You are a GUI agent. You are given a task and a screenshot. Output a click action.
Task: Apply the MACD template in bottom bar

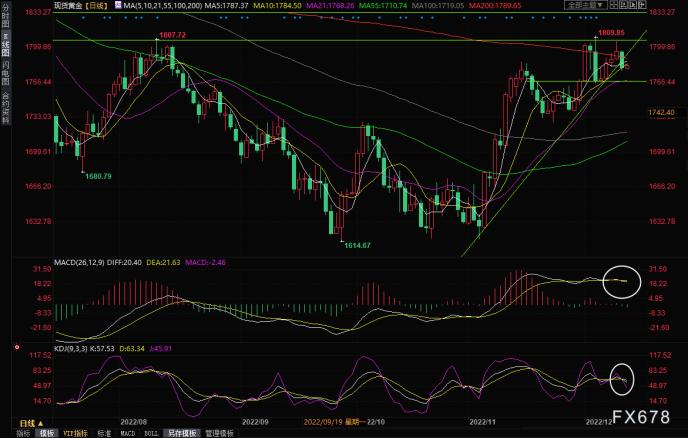[128, 433]
